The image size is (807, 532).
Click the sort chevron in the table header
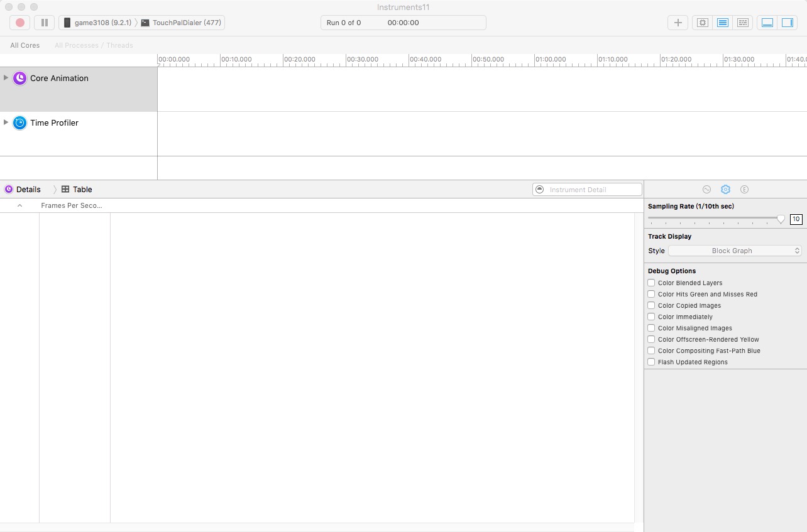[x=19, y=205]
